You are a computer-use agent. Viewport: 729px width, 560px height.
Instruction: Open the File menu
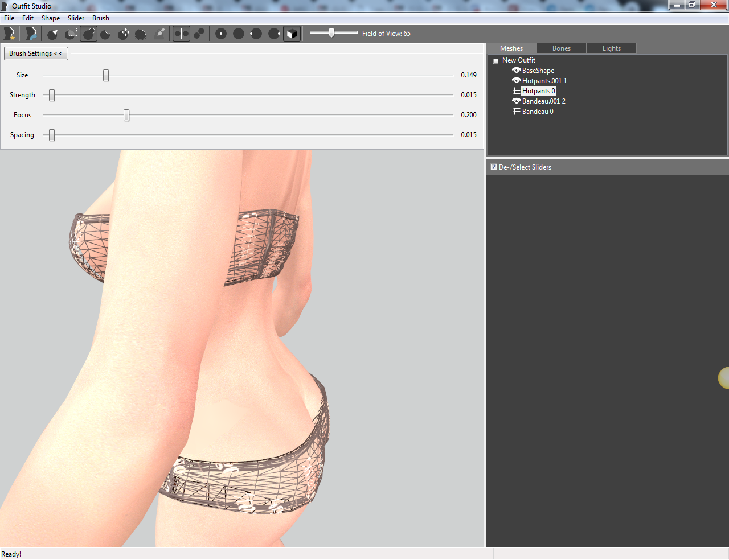[9, 18]
